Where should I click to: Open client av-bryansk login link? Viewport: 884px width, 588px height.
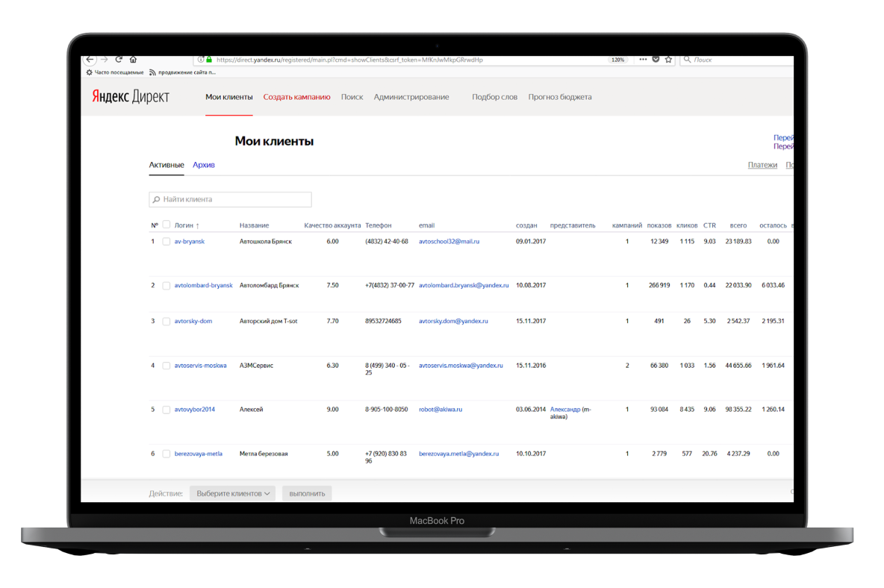pos(190,241)
